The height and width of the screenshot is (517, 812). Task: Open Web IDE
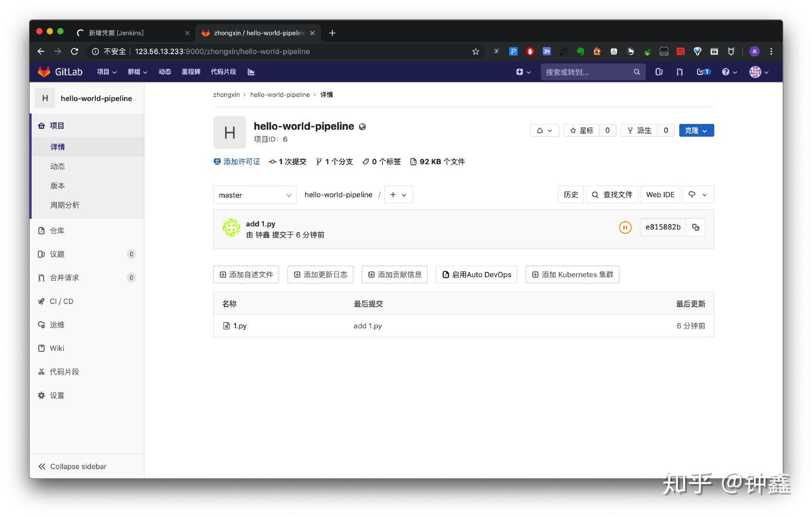660,195
